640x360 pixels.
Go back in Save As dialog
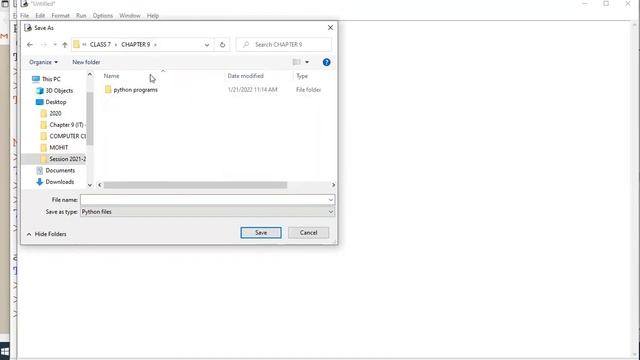pyautogui.click(x=30, y=44)
